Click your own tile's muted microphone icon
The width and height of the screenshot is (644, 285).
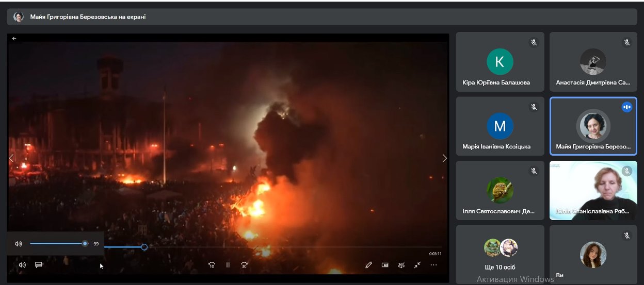click(x=627, y=236)
